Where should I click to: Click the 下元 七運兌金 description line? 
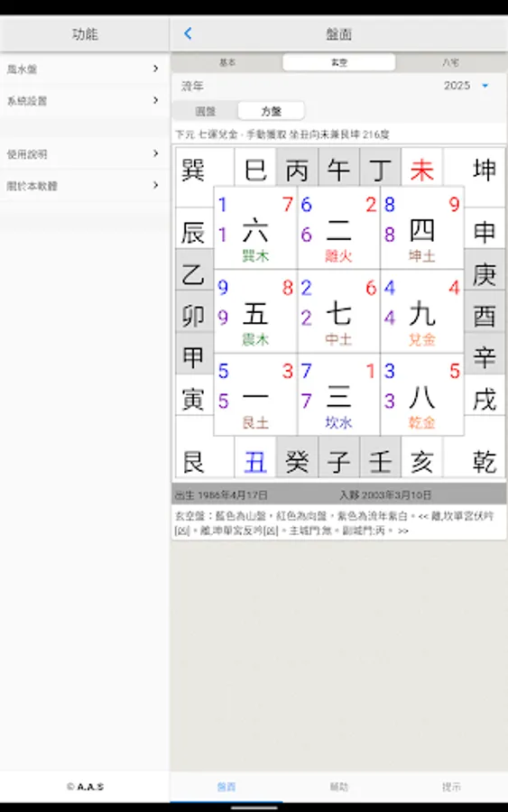pyautogui.click(x=282, y=134)
